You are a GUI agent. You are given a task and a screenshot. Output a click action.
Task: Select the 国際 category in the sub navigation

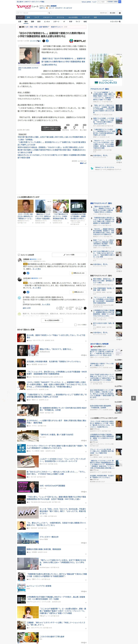(32, 21)
